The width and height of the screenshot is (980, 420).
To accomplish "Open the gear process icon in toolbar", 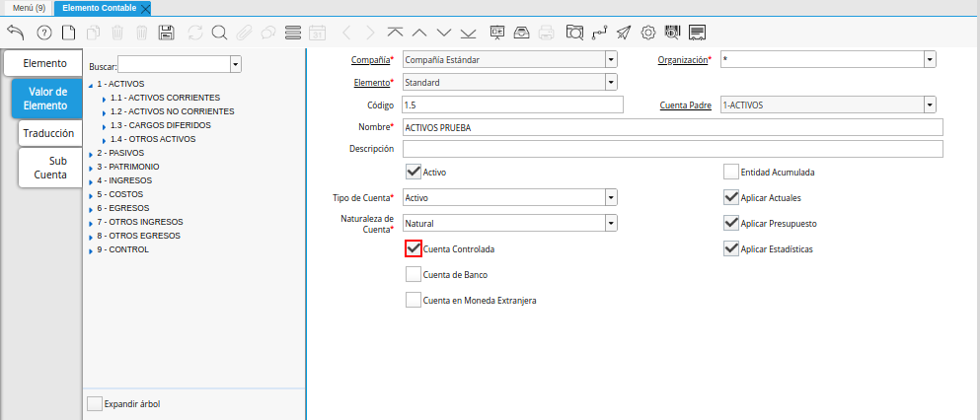I will (648, 33).
